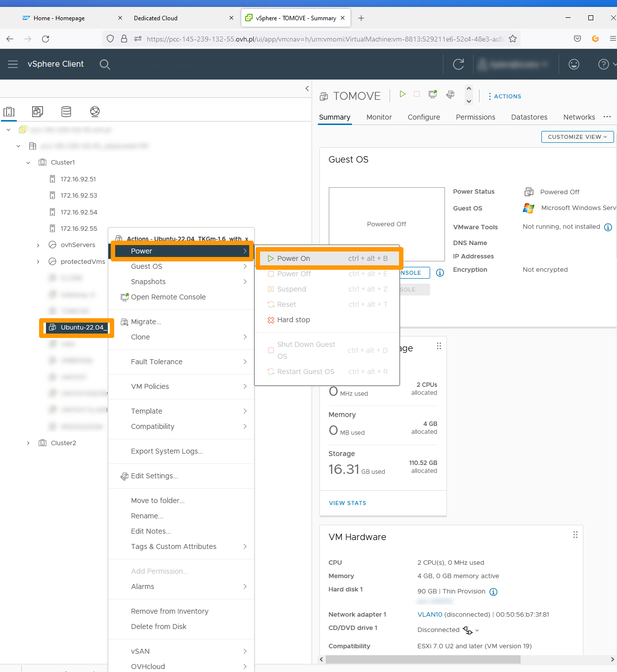The width and height of the screenshot is (617, 672).
Task: Click the Save to Pocket icon
Action: (x=577, y=39)
